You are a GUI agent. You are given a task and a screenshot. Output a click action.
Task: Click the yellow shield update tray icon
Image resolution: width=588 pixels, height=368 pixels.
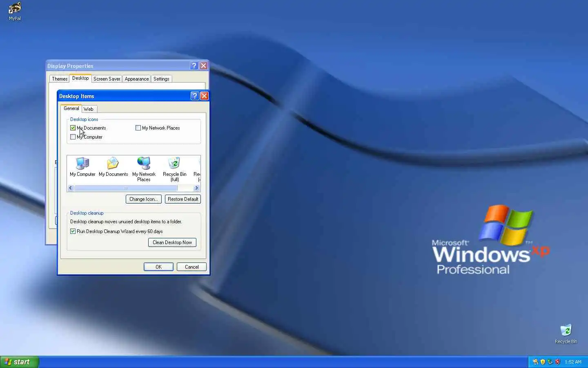(543, 362)
